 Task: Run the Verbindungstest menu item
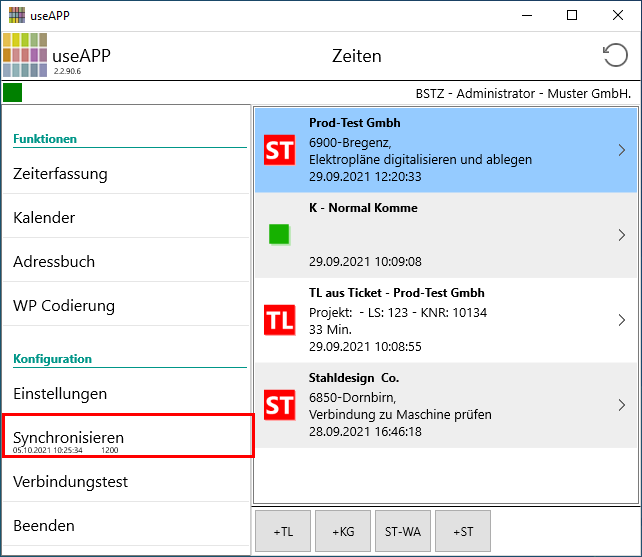click(x=126, y=482)
